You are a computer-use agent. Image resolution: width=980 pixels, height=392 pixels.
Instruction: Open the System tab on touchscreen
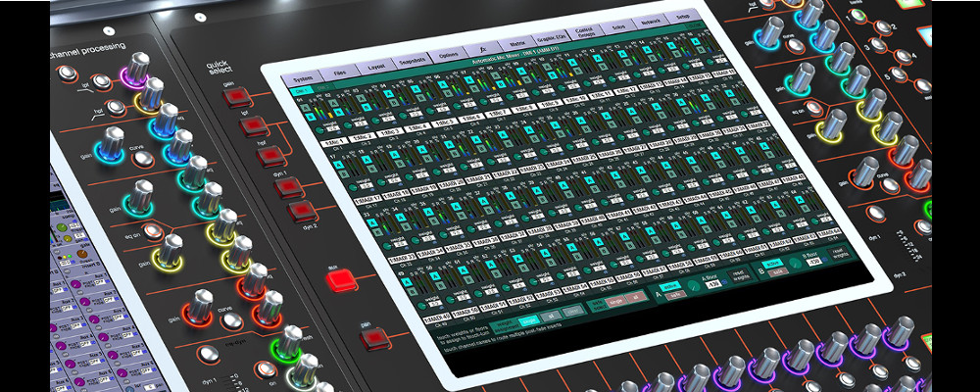[303, 78]
